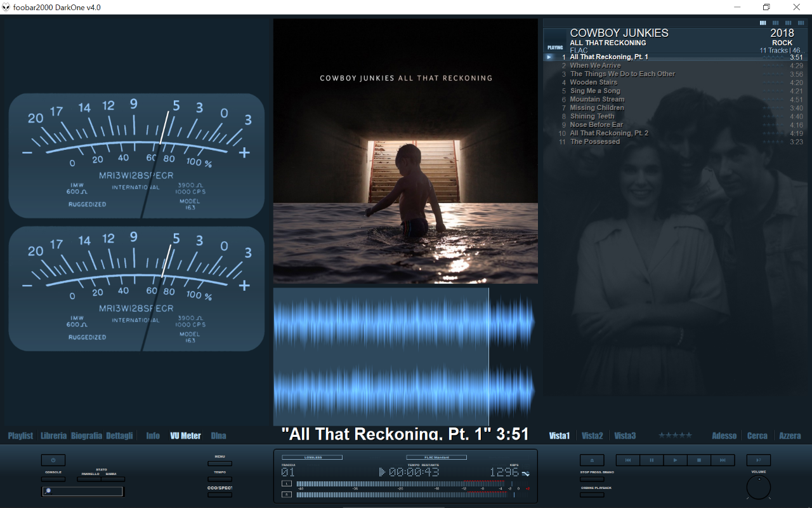
Task: Start playback with the play button
Action: 675,460
